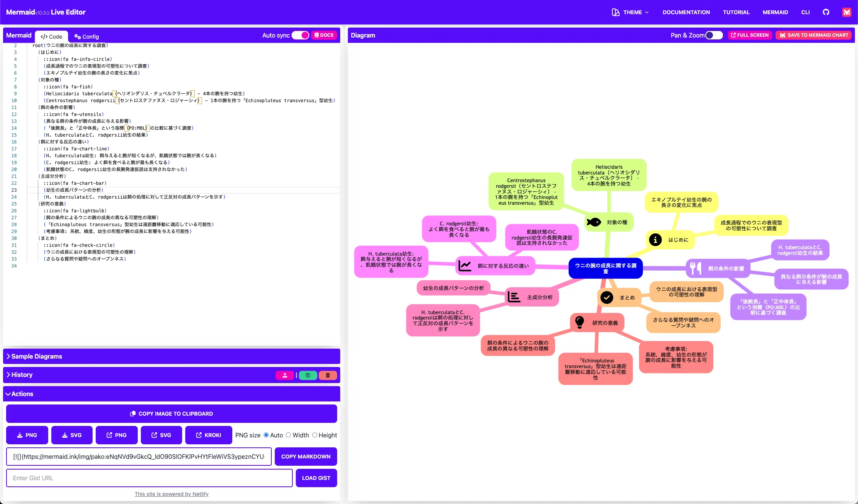This screenshot has width=858, height=504.
Task: Open the CLI menu link
Action: 805,12
